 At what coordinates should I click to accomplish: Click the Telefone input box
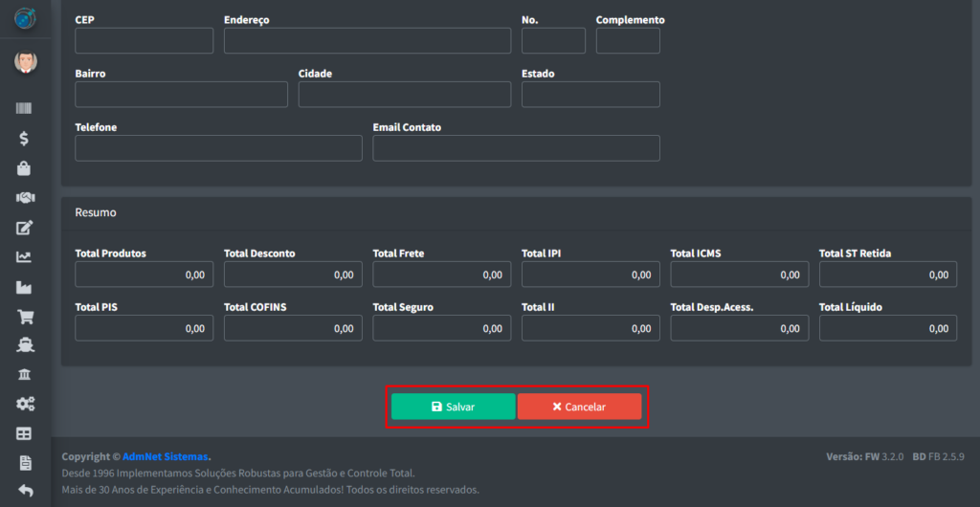(x=218, y=148)
